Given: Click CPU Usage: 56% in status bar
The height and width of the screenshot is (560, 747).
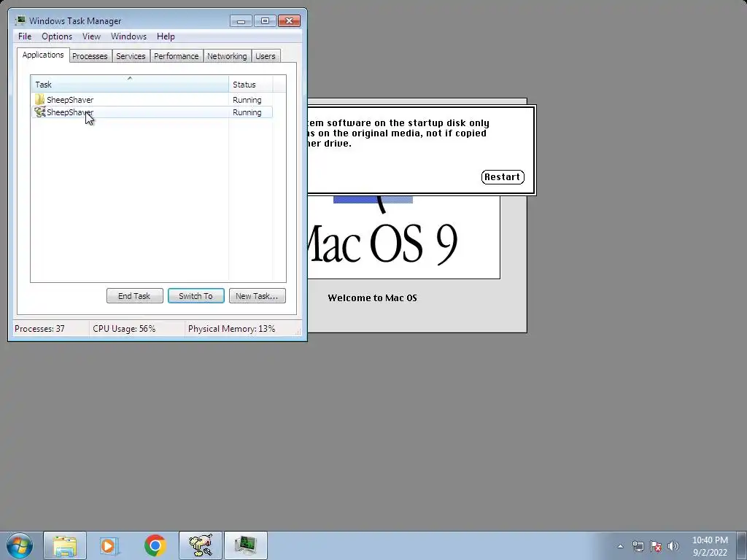Looking at the screenshot, I should (x=124, y=329).
